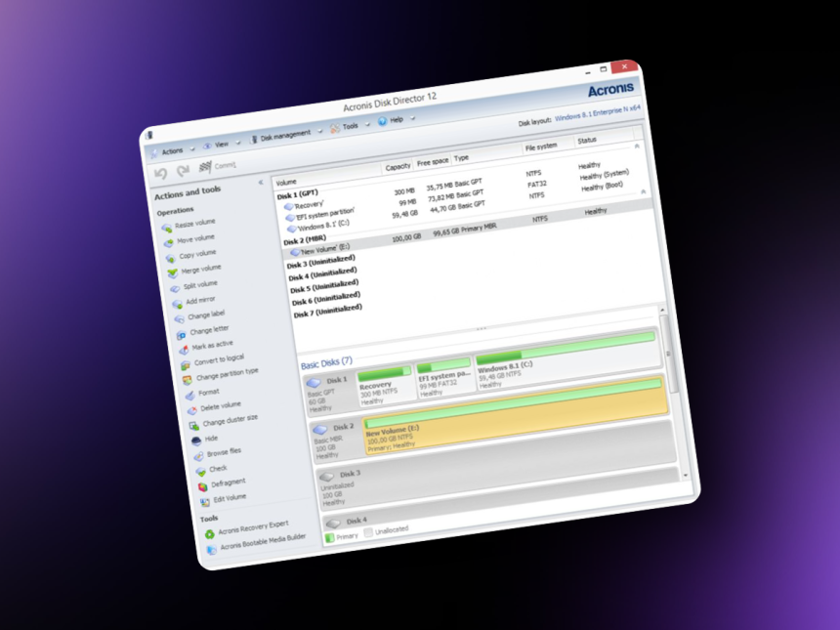Click the Browse files icon
Image resolution: width=840 pixels, height=630 pixels.
(x=198, y=456)
